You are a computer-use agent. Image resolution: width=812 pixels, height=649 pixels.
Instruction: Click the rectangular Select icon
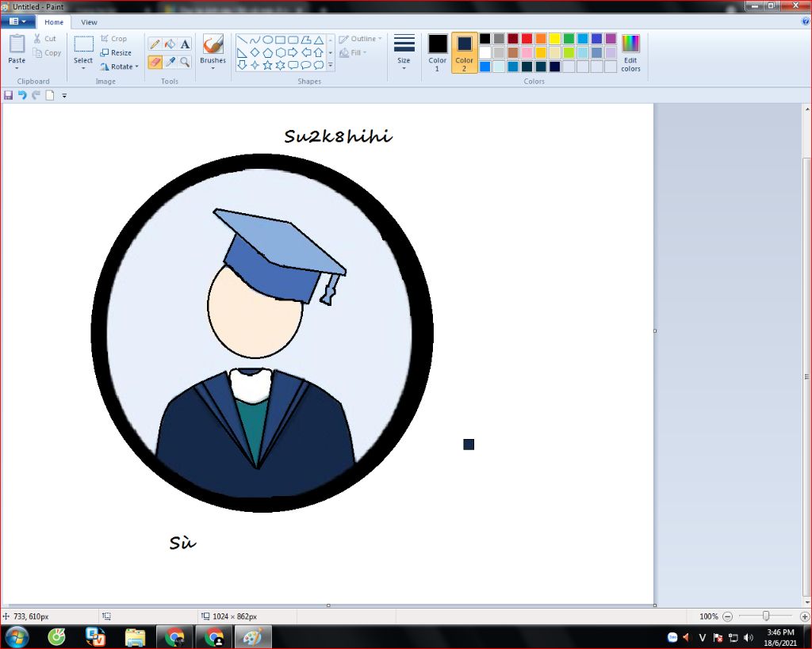coord(83,44)
